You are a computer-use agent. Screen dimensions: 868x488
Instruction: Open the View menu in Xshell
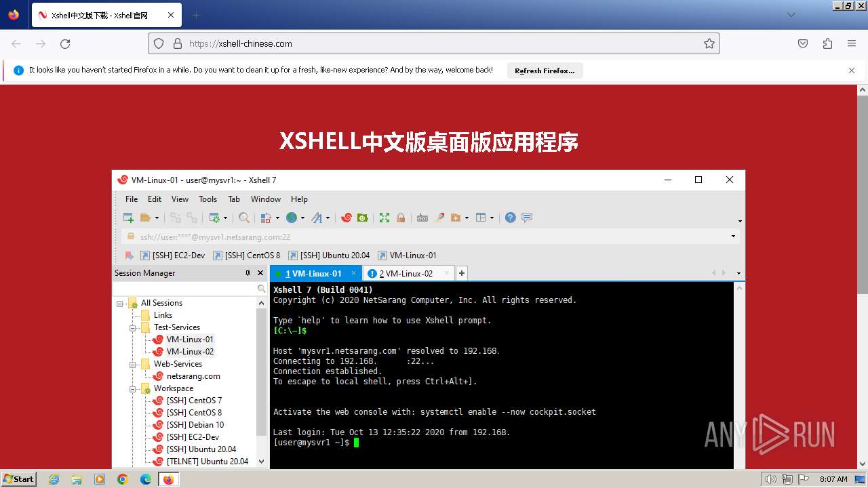pos(180,199)
